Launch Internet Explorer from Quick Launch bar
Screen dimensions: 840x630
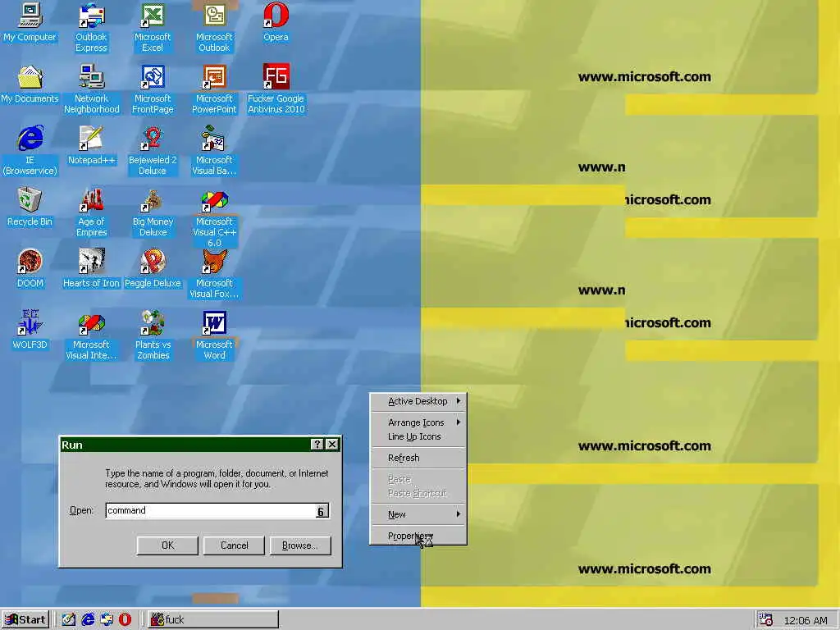click(88, 620)
